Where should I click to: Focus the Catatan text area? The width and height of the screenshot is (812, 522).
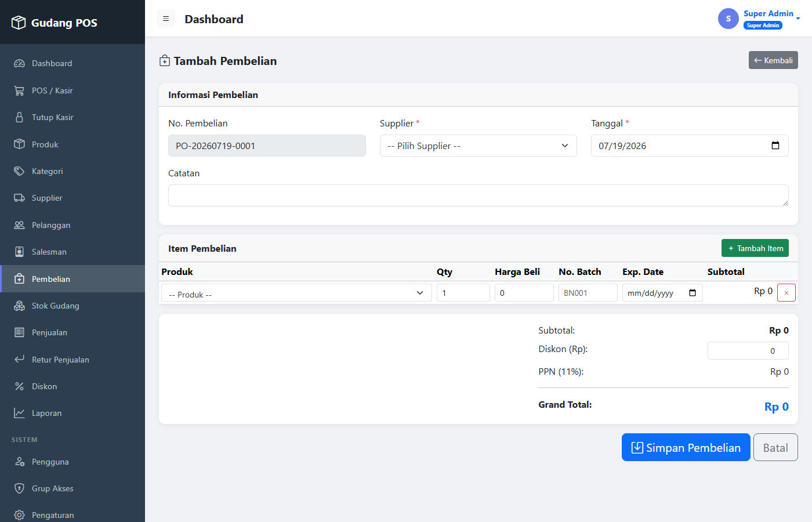pos(478,195)
